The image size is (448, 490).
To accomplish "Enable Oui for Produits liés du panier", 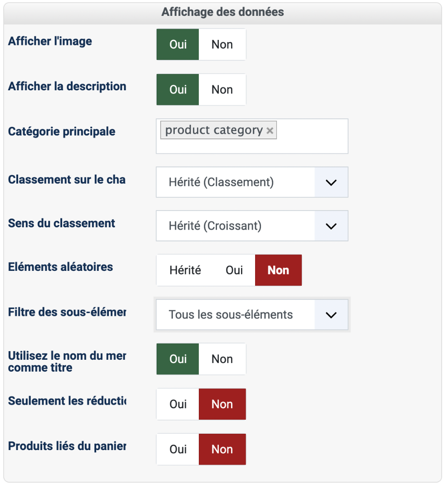I will click(x=178, y=449).
